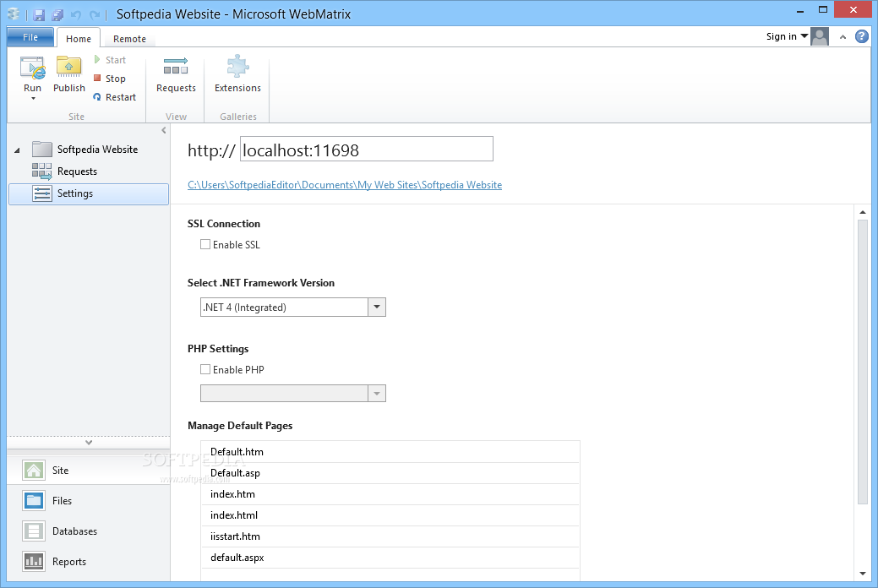Click the WebMatrix app icon

14,14
